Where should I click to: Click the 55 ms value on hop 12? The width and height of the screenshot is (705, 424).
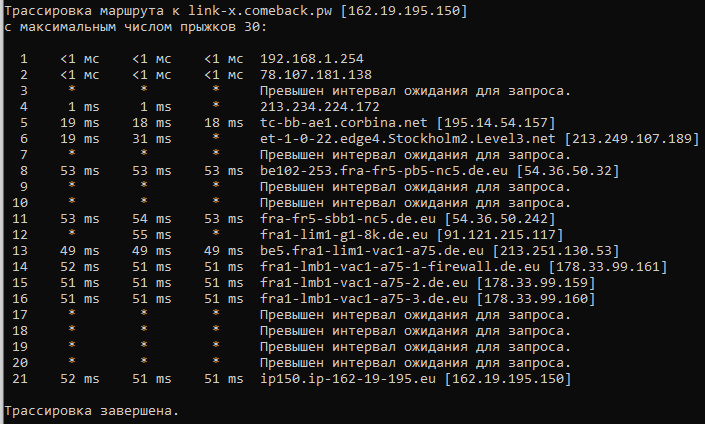click(152, 235)
